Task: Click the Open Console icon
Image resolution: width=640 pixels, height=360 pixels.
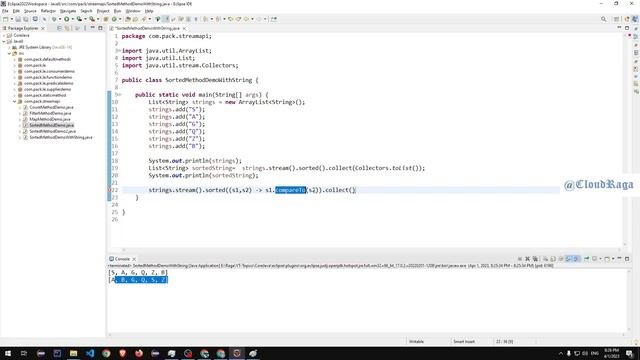Action: [x=607, y=259]
